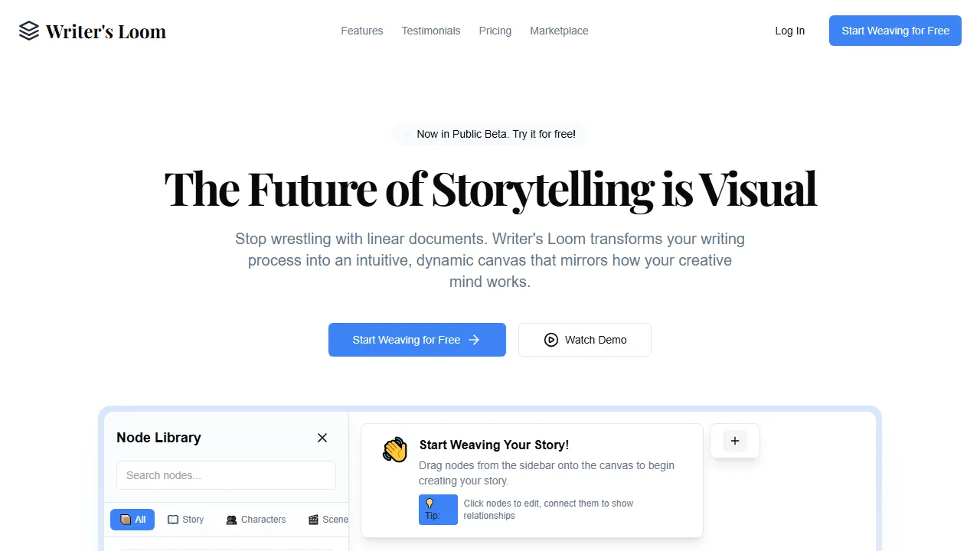Viewport: 980px width, 551px height.
Task: Click the Log In link
Action: [789, 31]
